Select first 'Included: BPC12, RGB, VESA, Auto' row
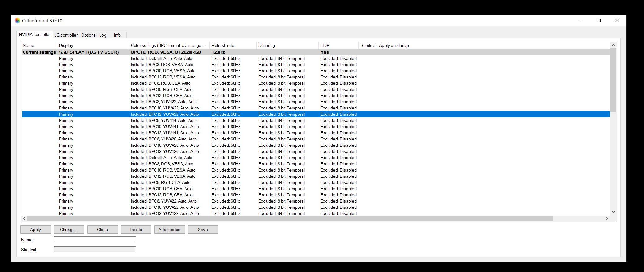Viewport: 644px width, 272px height. click(316, 77)
